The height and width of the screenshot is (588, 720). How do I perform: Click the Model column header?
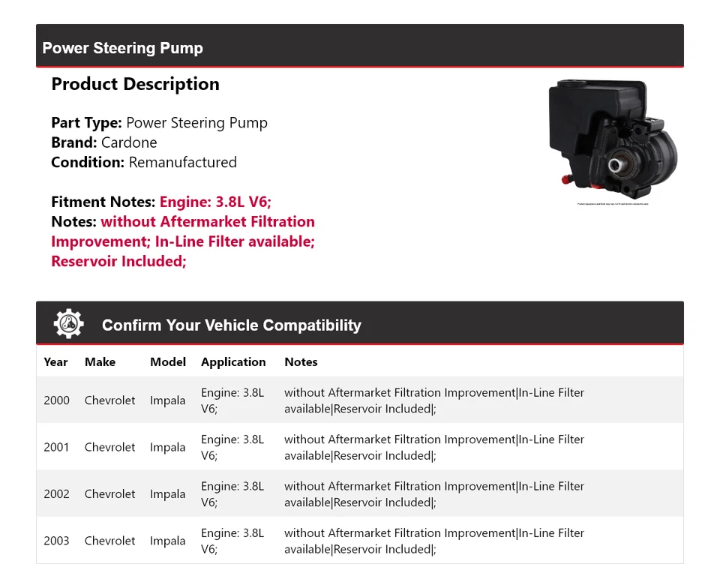point(168,361)
